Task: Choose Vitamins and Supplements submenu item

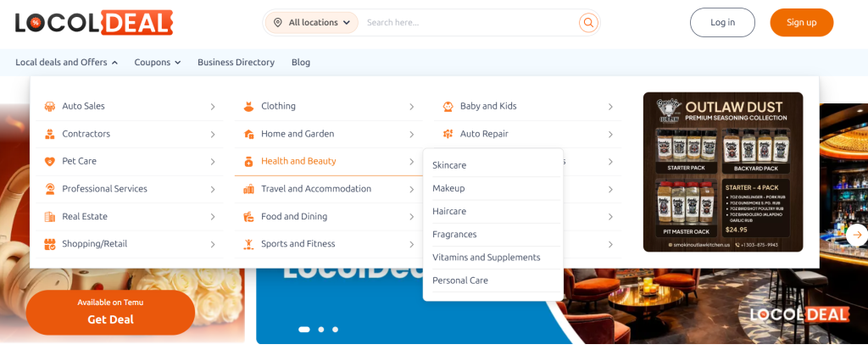Action: (x=486, y=258)
